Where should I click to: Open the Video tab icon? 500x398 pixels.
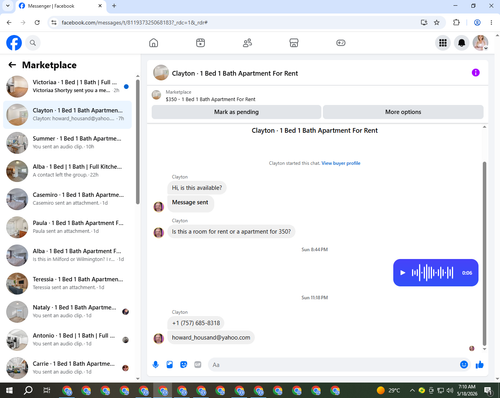click(x=200, y=43)
